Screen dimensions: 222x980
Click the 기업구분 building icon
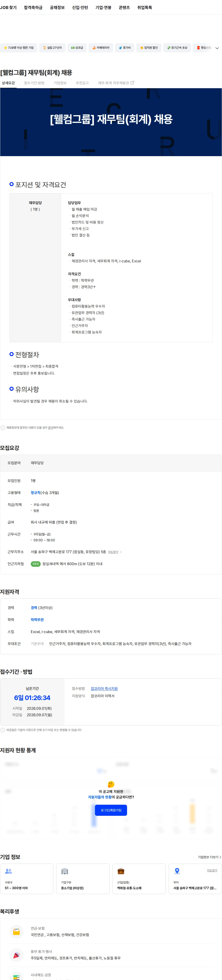(x=65, y=871)
